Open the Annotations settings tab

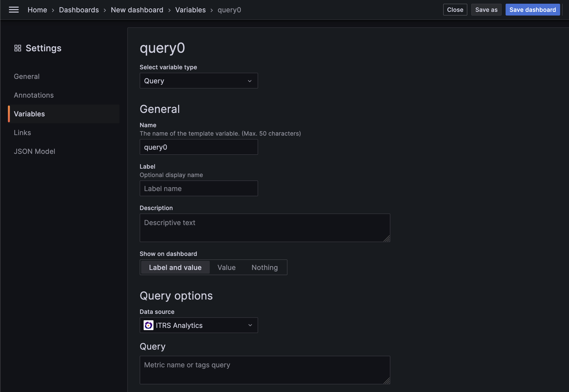(x=34, y=95)
